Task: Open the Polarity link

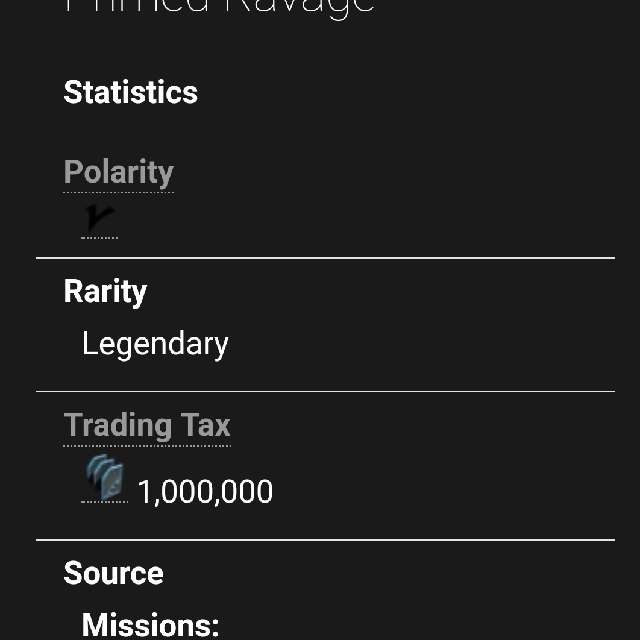Action: click(x=119, y=172)
